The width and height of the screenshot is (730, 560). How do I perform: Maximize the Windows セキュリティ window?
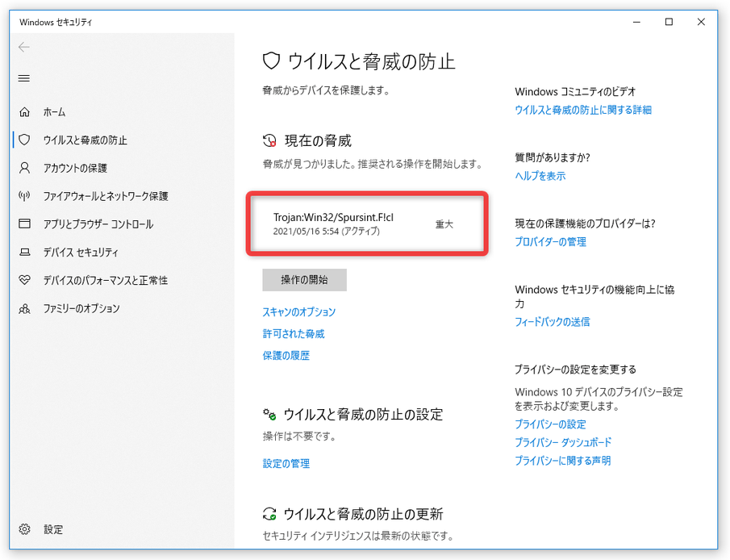669,22
